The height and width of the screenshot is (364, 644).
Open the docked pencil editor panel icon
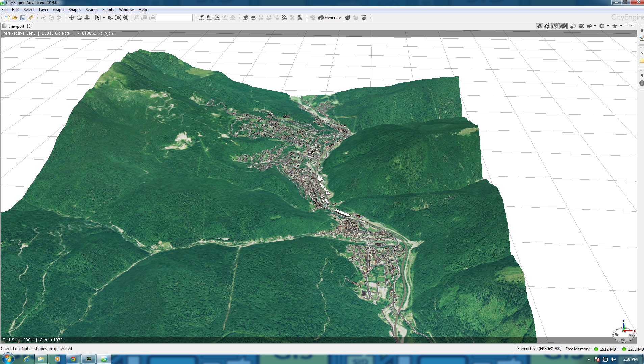pyautogui.click(x=641, y=38)
